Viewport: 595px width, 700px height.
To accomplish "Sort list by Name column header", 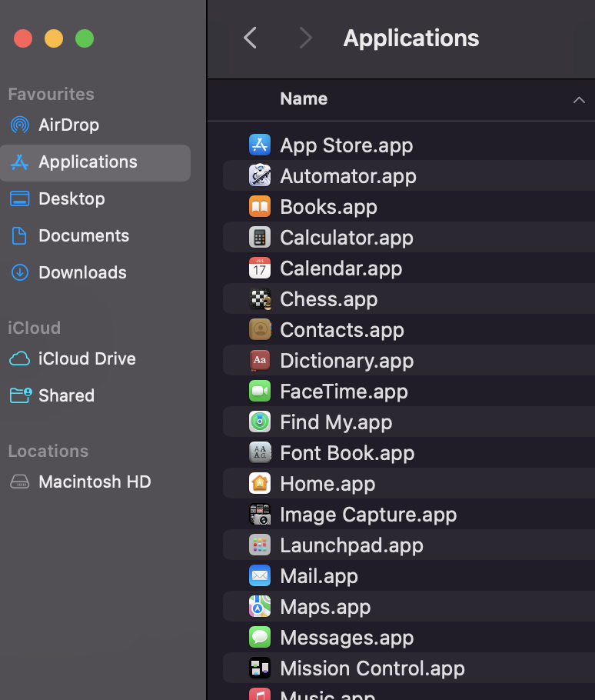I will [304, 99].
